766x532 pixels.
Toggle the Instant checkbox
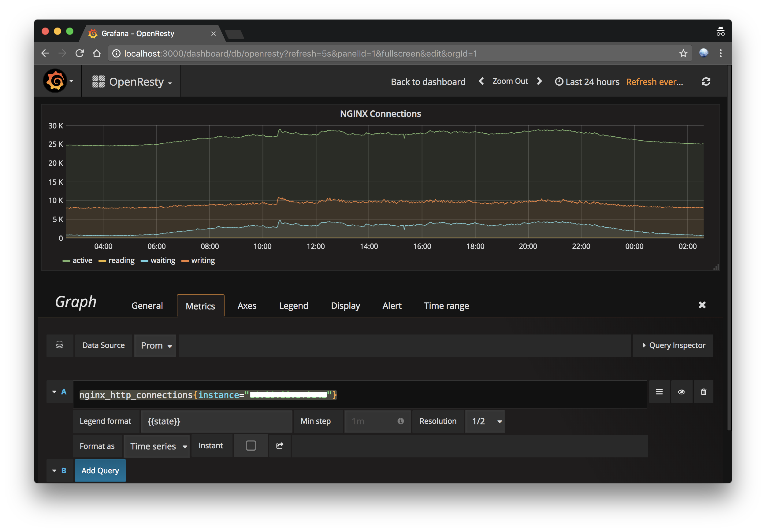[x=251, y=445]
